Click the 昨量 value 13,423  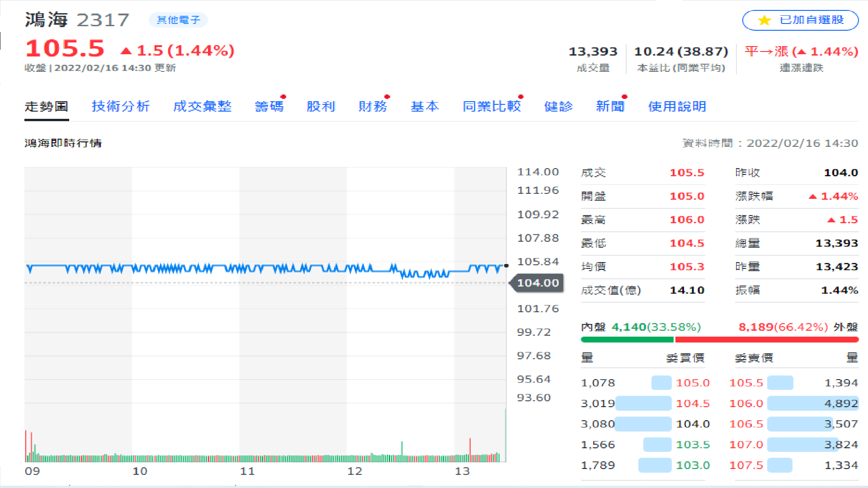point(837,267)
